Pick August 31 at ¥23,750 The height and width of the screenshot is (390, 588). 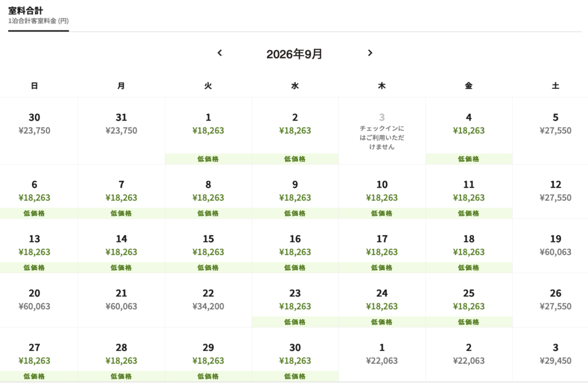[121, 124]
